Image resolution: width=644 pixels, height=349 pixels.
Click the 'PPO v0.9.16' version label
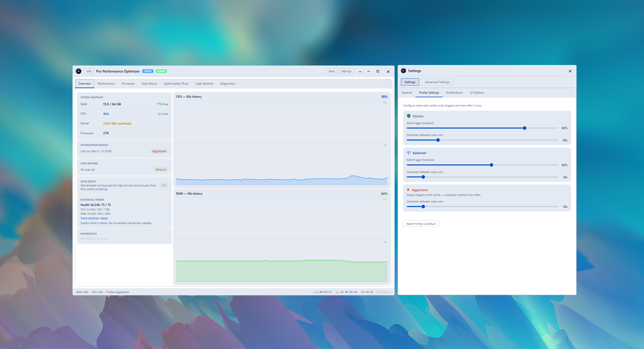[x=384, y=292]
